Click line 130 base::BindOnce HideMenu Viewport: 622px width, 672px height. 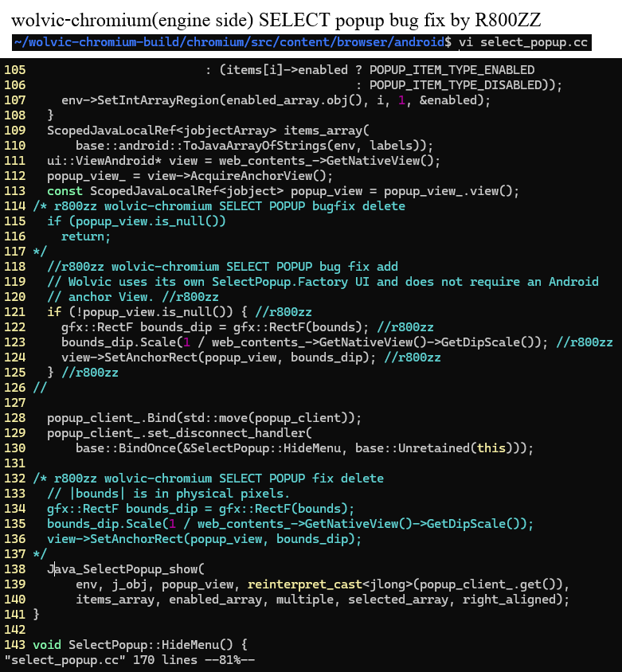pyautogui.click(x=304, y=448)
